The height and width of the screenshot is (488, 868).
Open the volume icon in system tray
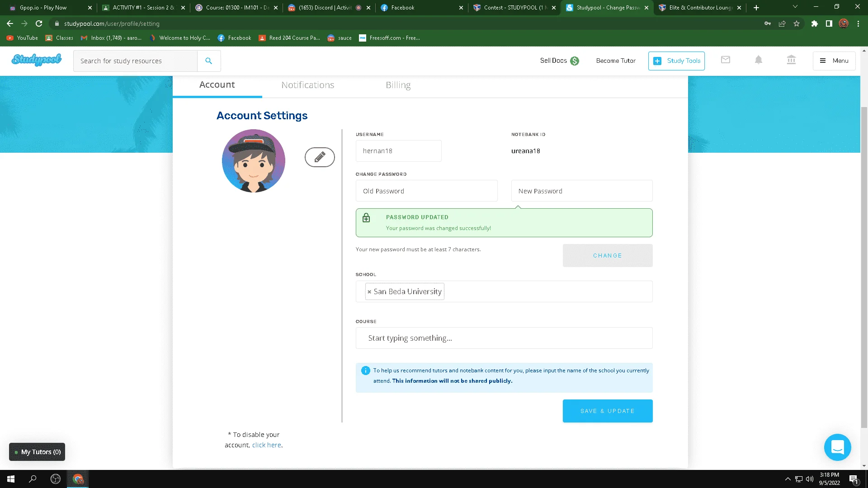[x=810, y=479]
